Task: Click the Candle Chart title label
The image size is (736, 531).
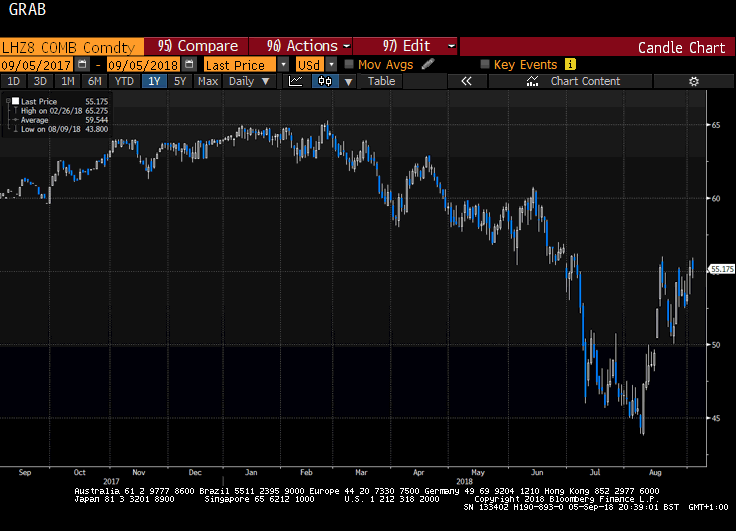Action: tap(681, 47)
